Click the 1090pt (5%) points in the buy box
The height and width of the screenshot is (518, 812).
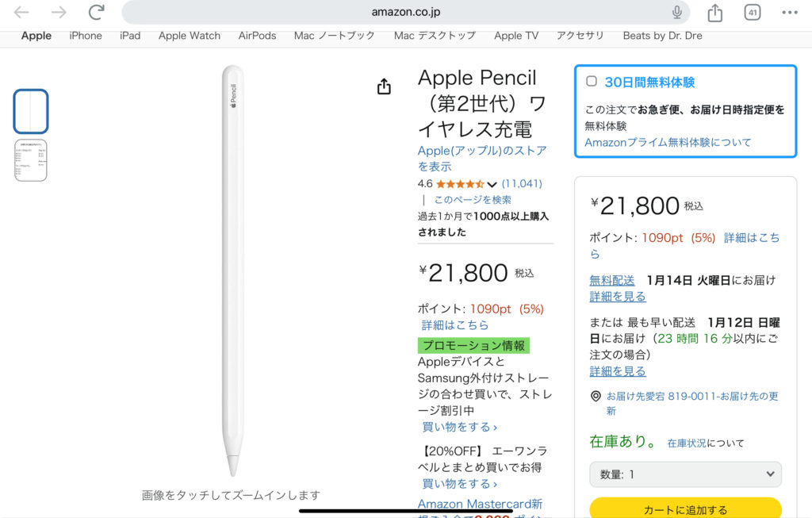(x=679, y=238)
